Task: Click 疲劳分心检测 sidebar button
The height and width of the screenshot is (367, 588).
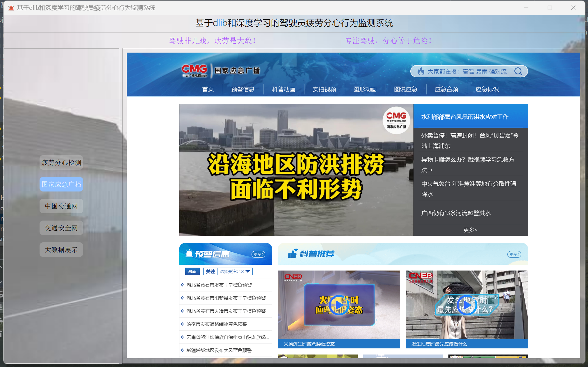Action: click(x=61, y=162)
